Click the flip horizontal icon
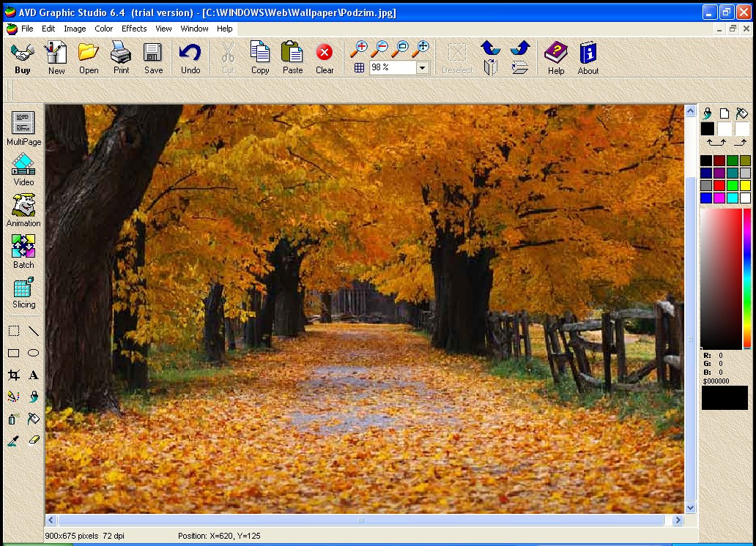 (x=490, y=67)
